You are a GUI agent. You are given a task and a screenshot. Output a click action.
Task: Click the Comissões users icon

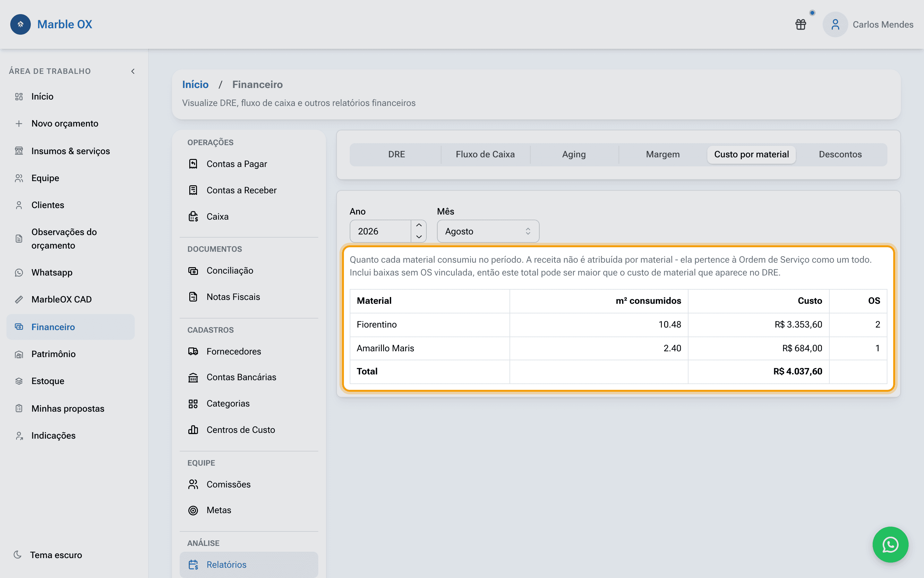tap(193, 484)
